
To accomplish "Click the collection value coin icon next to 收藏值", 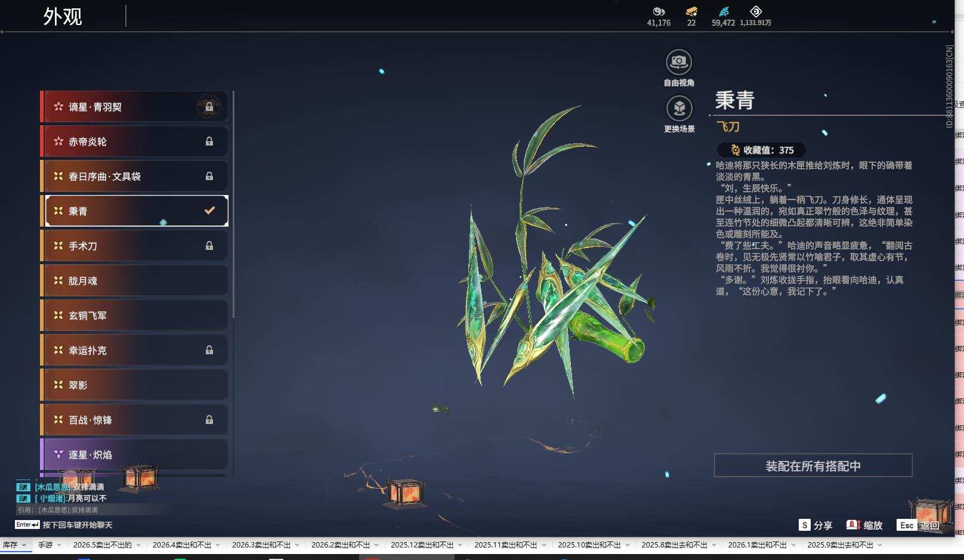I will tap(736, 150).
